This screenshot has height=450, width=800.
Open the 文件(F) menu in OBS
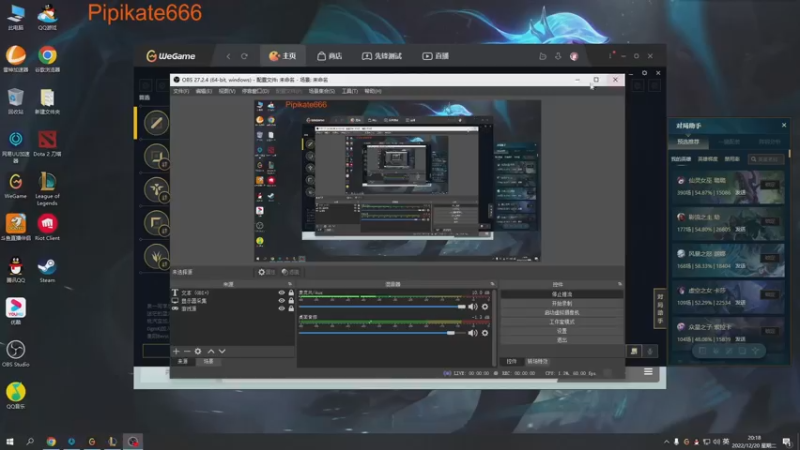(x=181, y=91)
